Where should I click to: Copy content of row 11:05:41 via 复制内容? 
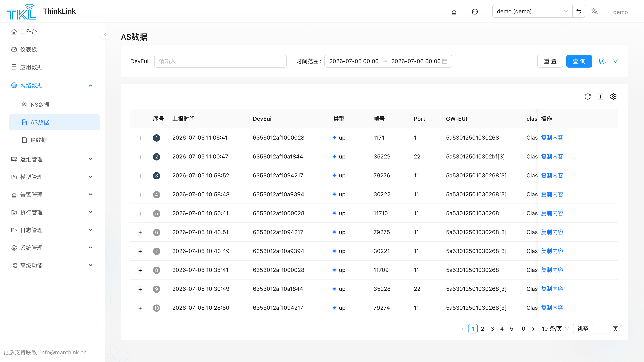552,138
